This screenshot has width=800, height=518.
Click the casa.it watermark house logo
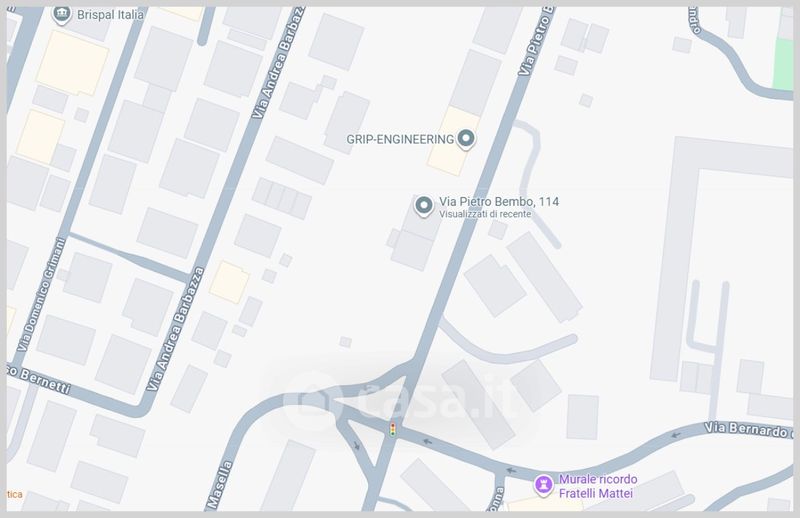(x=312, y=402)
